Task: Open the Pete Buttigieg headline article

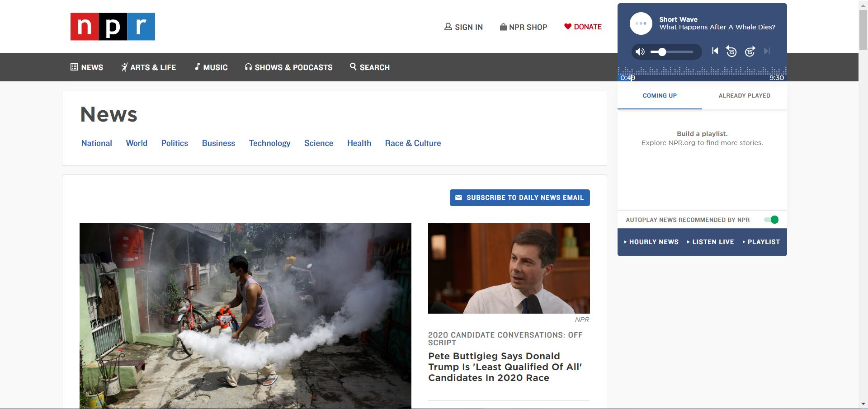Action: point(505,367)
